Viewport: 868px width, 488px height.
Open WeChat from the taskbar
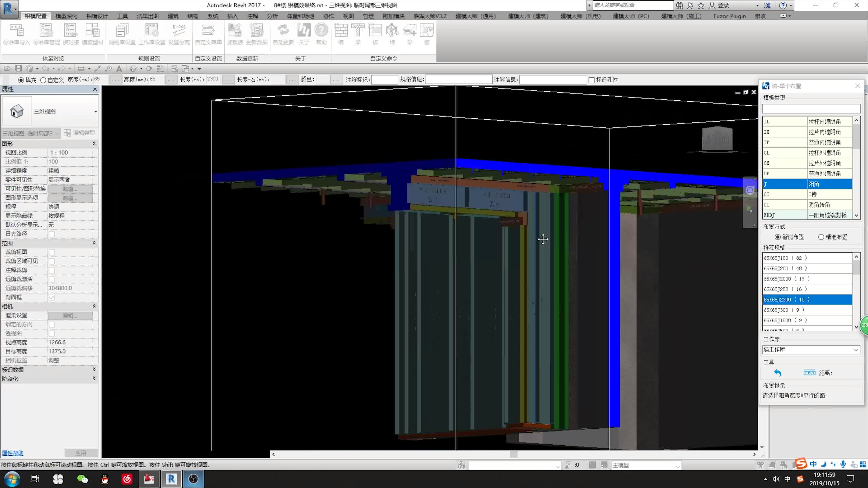click(x=82, y=479)
